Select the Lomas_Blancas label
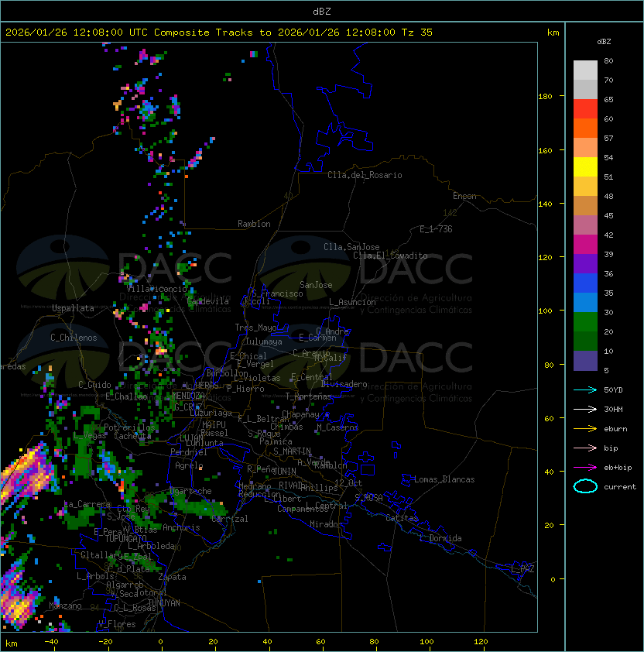644x652 pixels. [444, 479]
